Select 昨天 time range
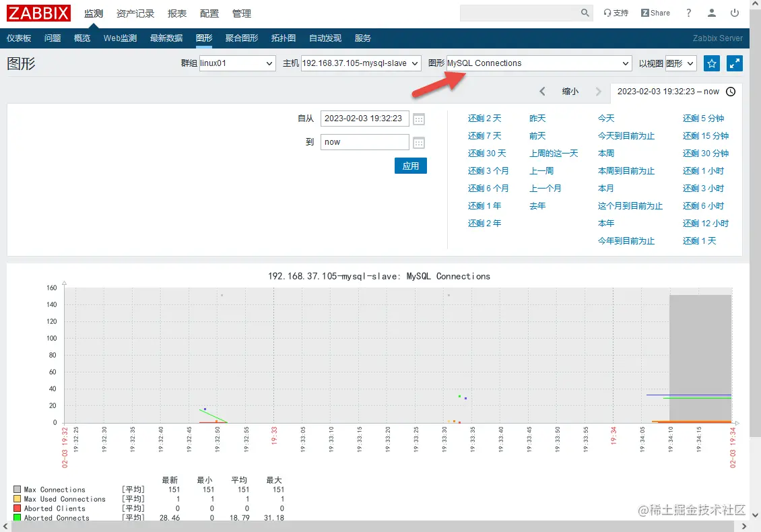Image resolution: width=761 pixels, height=532 pixels. click(537, 118)
